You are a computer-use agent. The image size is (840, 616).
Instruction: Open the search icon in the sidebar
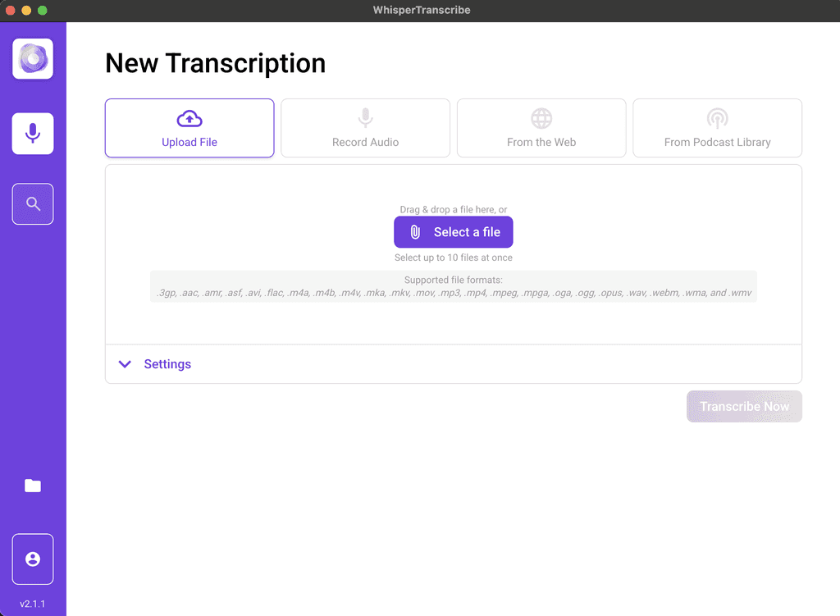click(x=33, y=204)
